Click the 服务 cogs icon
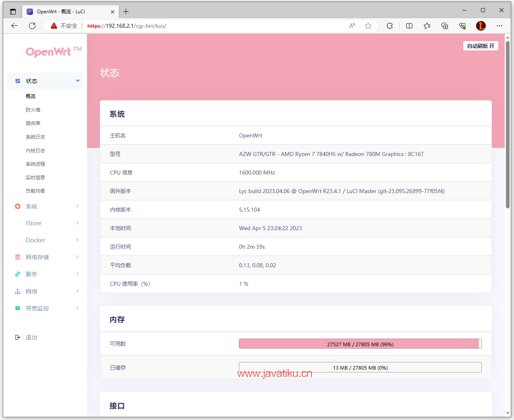 pyautogui.click(x=18, y=274)
